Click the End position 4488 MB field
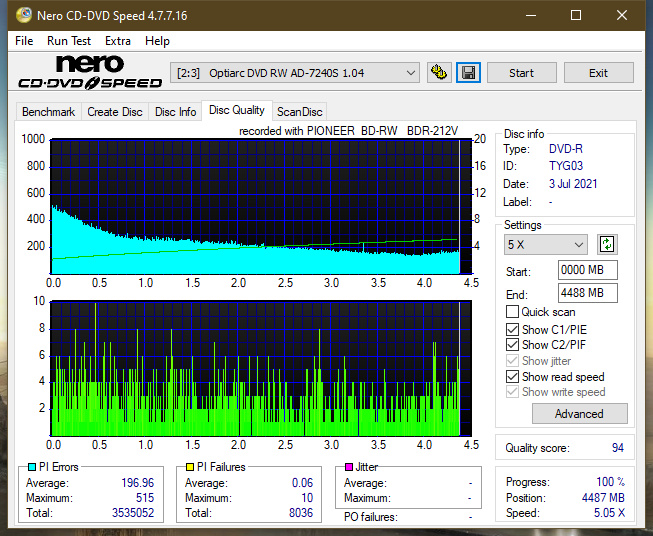The image size is (653, 536). tap(588, 293)
